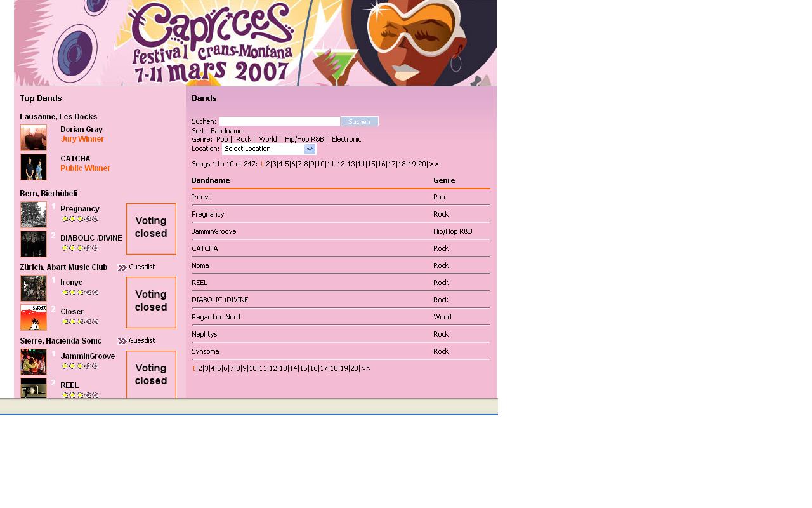Open REEL in the bands list
The width and height of the screenshot is (812, 508).
point(199,283)
